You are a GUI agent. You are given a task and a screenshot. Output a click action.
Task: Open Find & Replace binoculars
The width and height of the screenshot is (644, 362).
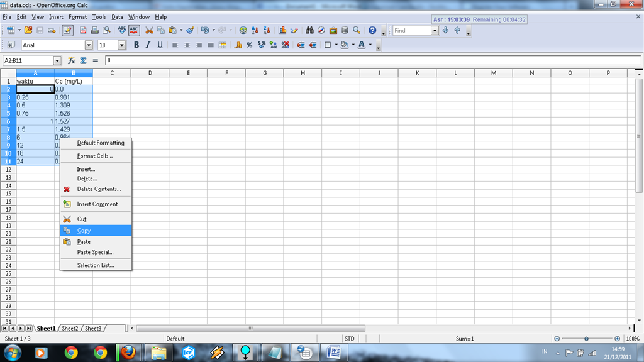(309, 30)
